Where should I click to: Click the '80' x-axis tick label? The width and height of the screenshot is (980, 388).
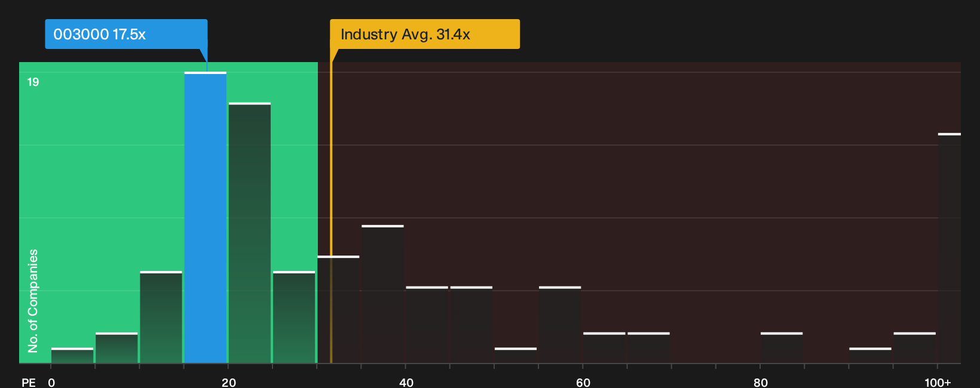761,382
